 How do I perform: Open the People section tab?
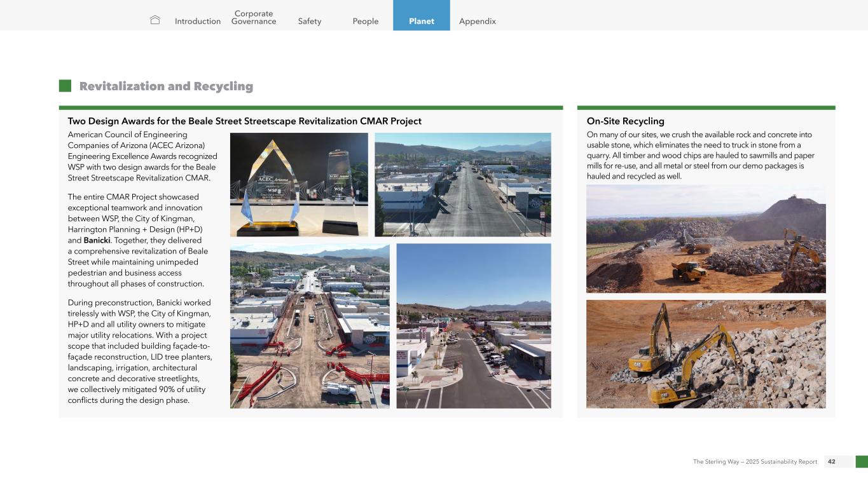coord(366,21)
